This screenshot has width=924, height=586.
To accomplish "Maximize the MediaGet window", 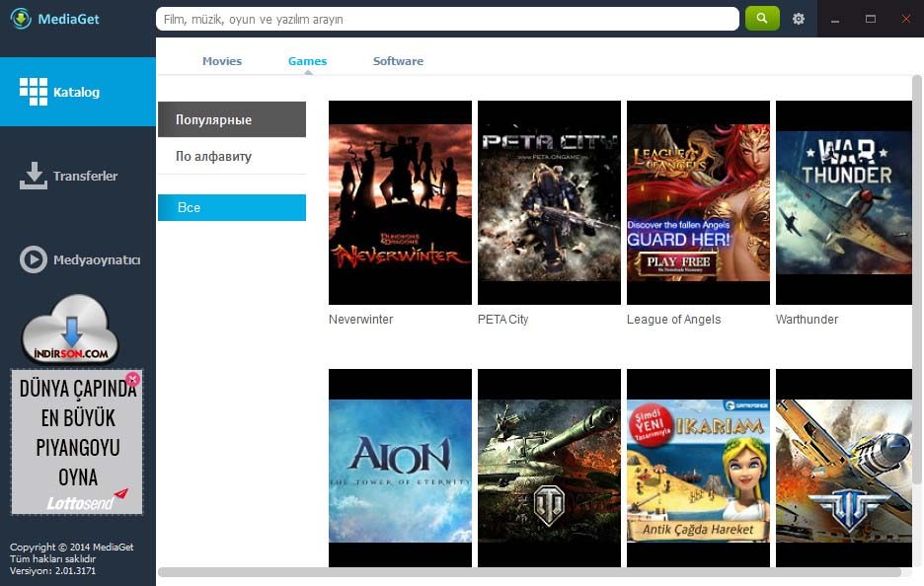I will click(x=871, y=19).
